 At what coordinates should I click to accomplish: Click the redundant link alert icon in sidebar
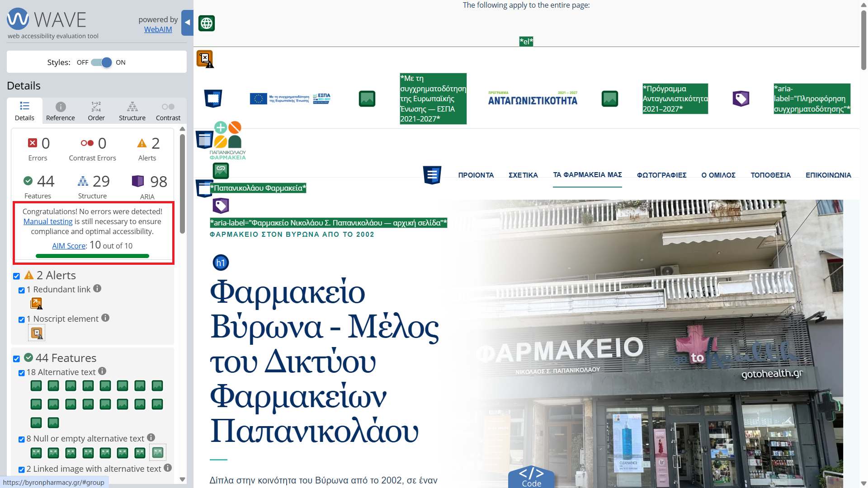point(36,304)
